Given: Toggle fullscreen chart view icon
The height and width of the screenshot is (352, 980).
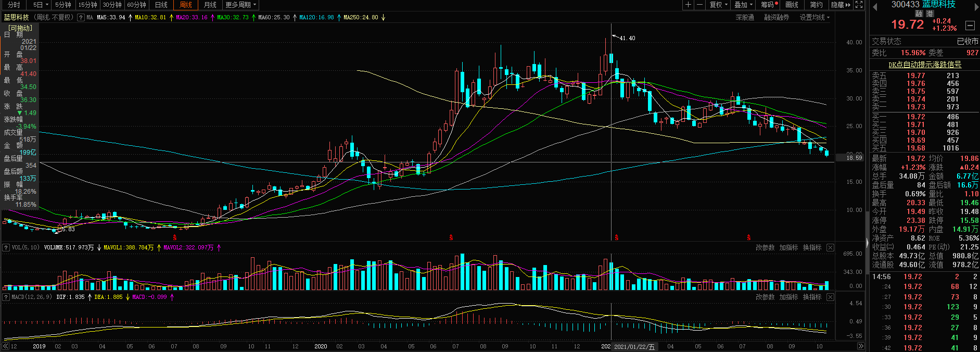Looking at the screenshot, I should pos(859,5).
